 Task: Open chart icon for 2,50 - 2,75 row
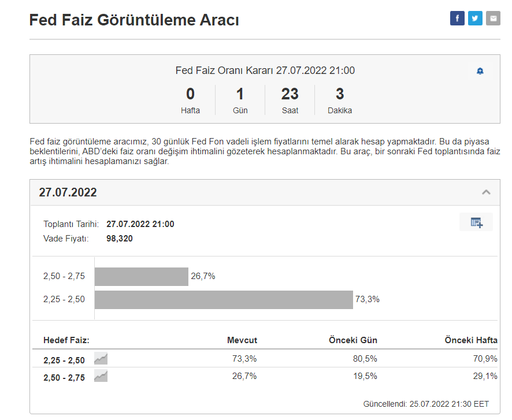pyautogui.click(x=101, y=377)
